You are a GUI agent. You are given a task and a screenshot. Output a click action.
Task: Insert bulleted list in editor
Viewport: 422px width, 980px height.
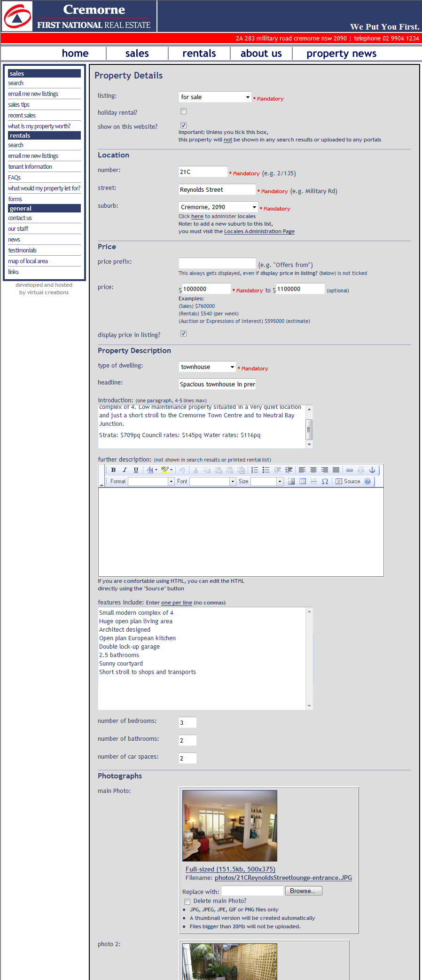(266, 470)
